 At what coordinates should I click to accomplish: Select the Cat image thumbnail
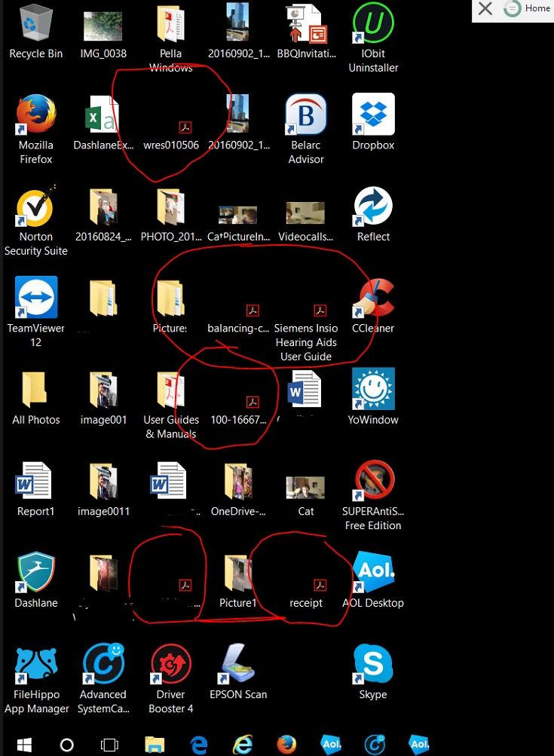coord(306,488)
